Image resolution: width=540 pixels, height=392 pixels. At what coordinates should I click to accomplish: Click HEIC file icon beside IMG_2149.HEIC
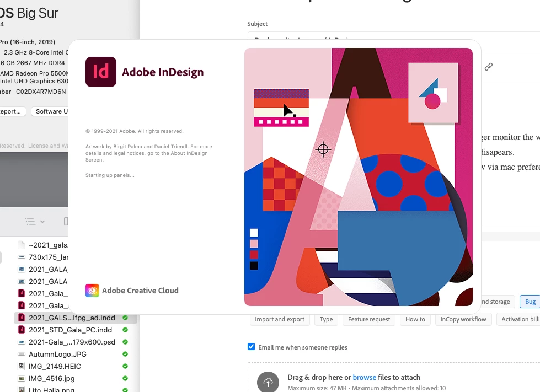[x=22, y=366]
